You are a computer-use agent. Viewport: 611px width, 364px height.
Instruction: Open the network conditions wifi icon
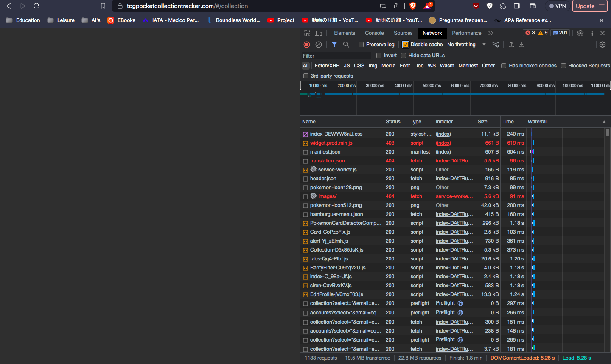point(496,45)
